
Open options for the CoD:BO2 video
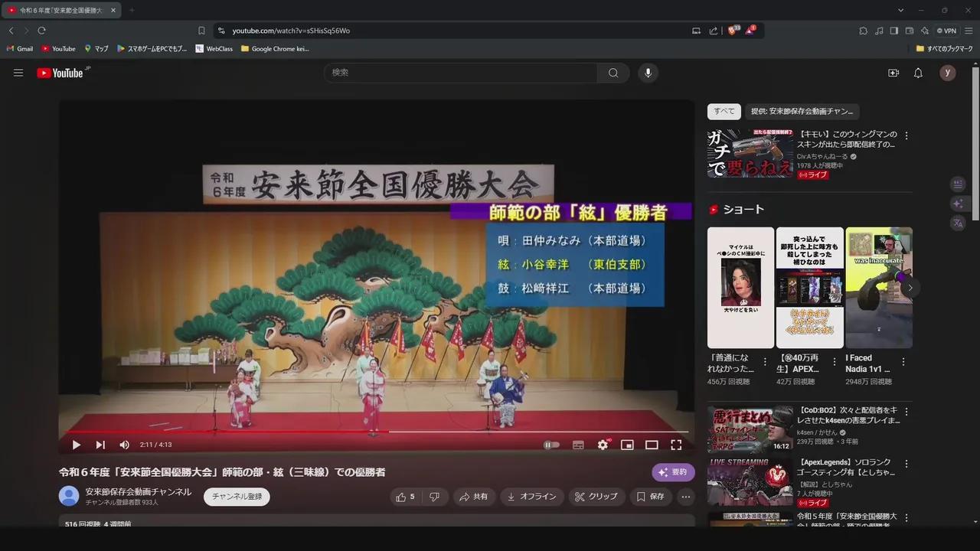[x=906, y=412]
